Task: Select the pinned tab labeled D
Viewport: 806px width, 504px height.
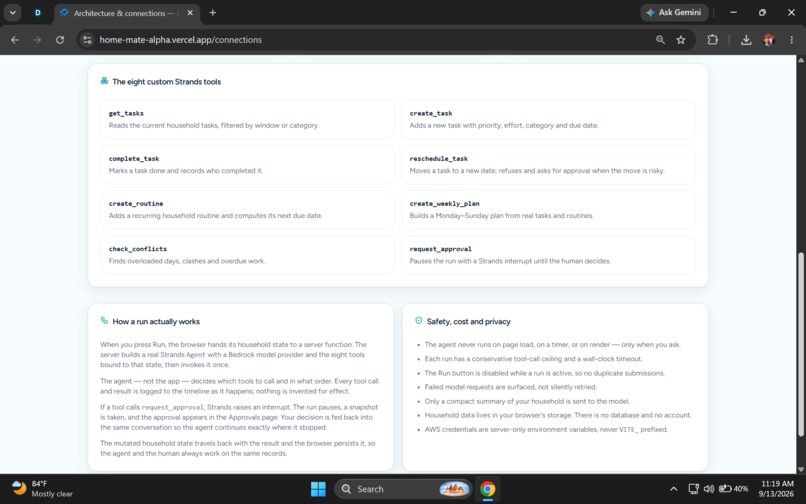Action: pos(38,13)
